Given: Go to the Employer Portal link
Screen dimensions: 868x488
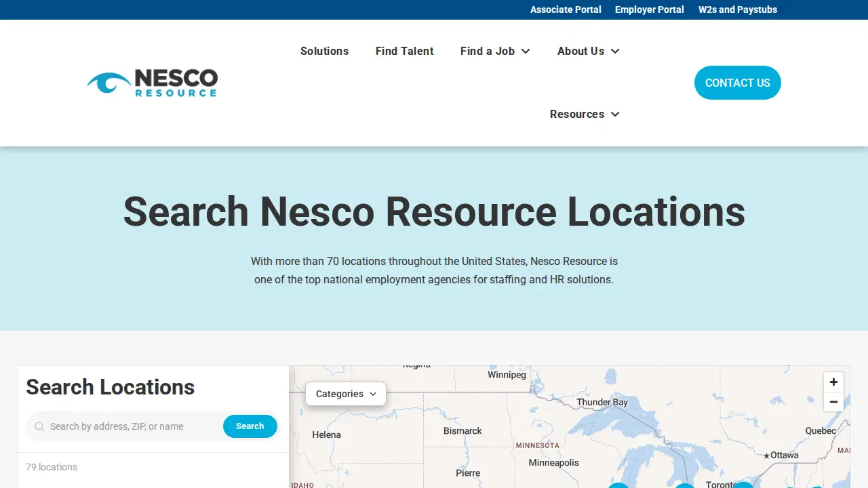Looking at the screenshot, I should click(650, 9).
